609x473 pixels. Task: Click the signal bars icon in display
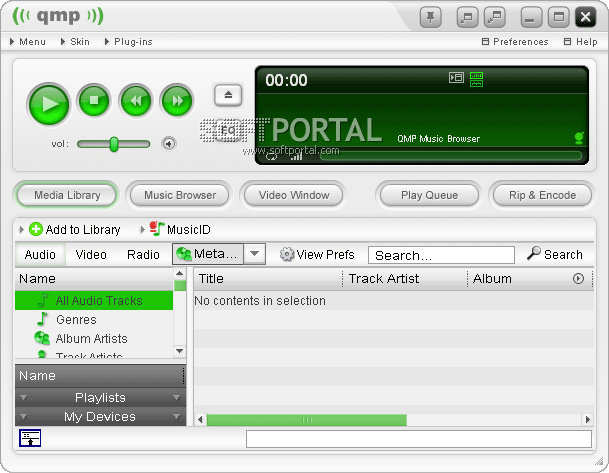[x=296, y=156]
